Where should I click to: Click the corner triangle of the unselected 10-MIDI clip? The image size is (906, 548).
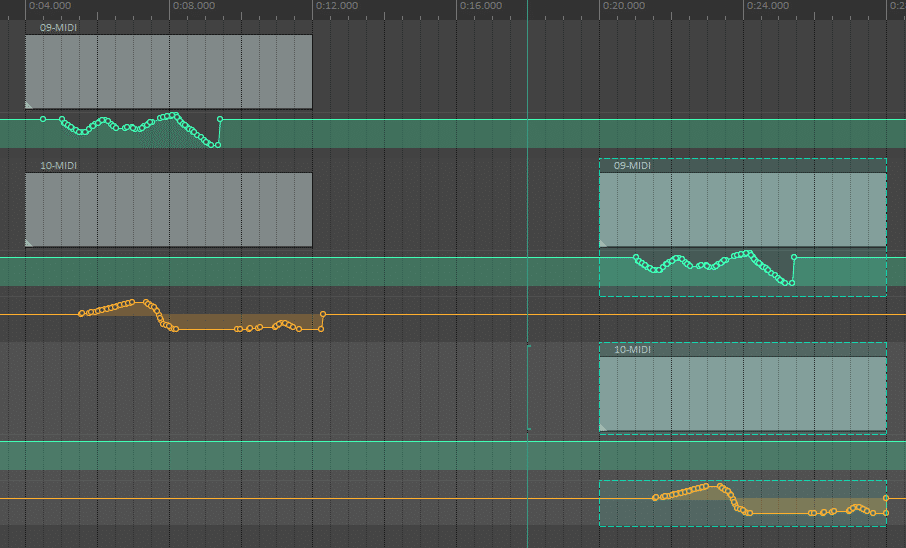[x=29, y=243]
